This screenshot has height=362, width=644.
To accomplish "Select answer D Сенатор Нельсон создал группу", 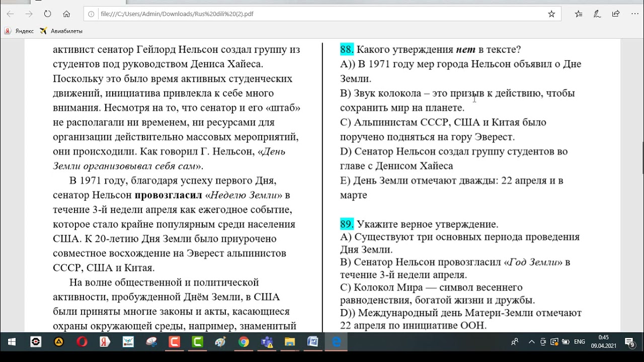I will 454,159.
